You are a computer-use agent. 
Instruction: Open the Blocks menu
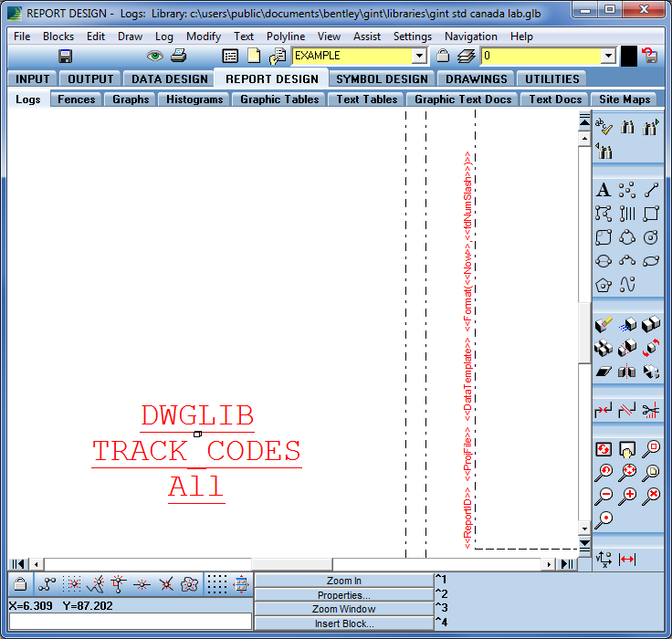[x=58, y=37]
